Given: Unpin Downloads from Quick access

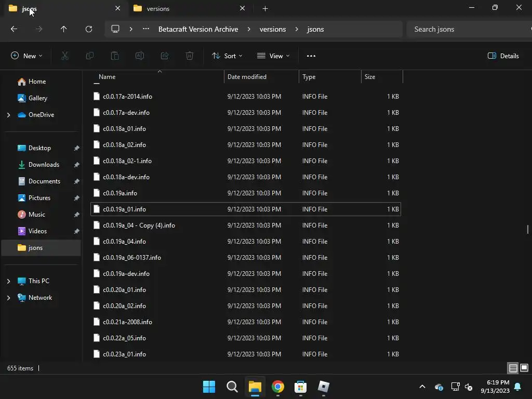Looking at the screenshot, I should click(x=77, y=165).
